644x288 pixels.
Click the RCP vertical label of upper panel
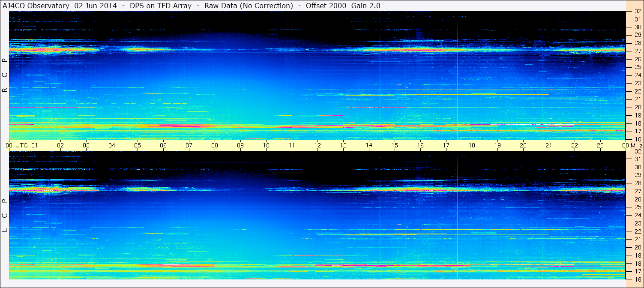(x=5, y=75)
